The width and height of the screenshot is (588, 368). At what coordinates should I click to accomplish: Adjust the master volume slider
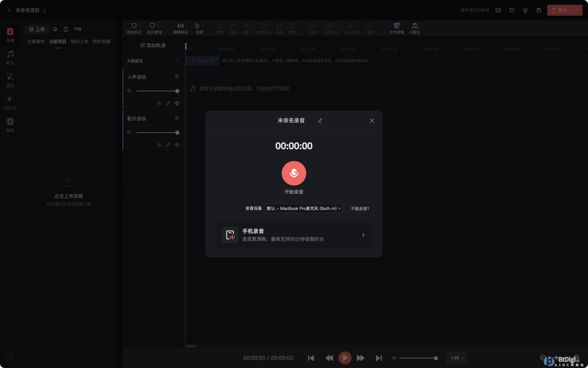(419, 358)
